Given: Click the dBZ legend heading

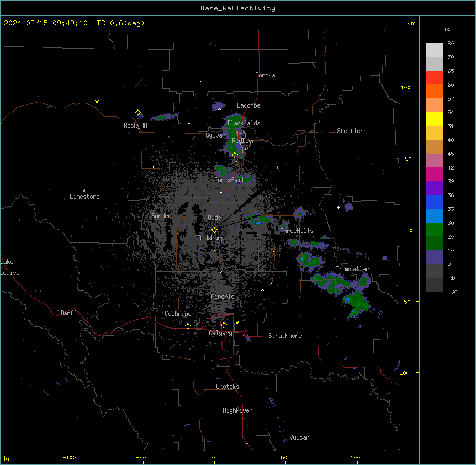Looking at the screenshot, I should coord(447,30).
